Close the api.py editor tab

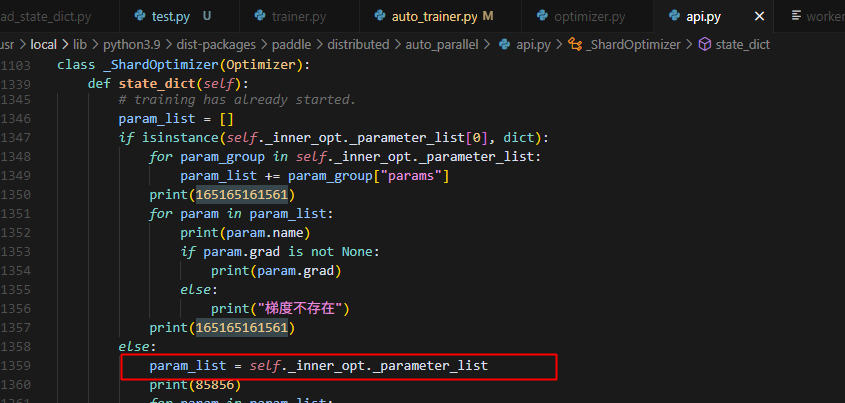pyautogui.click(x=759, y=16)
